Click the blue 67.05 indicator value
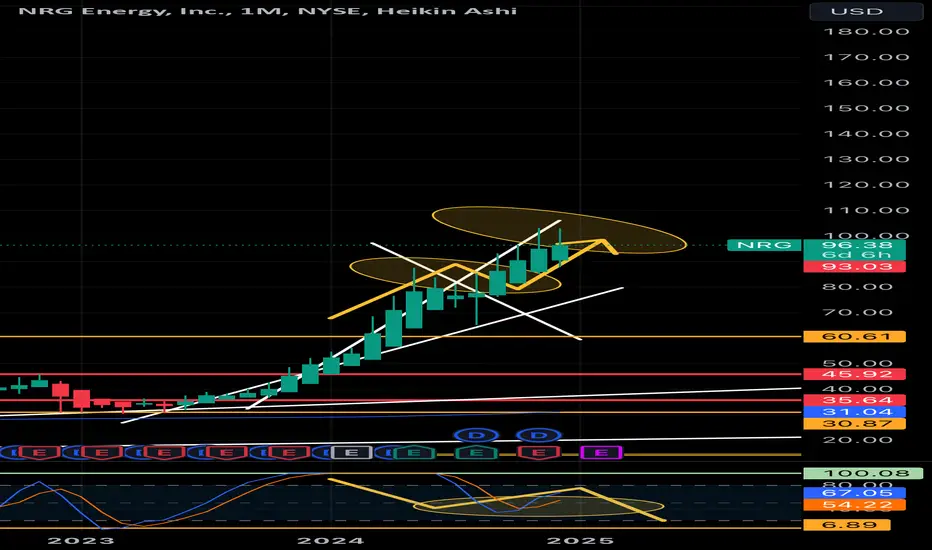Screen dimensions: 932x550 [x=854, y=493]
